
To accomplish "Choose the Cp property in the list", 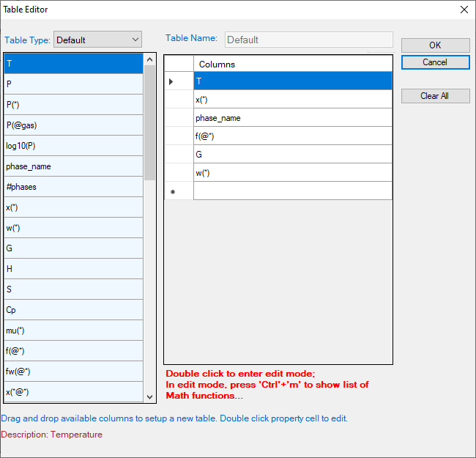I will (73, 310).
